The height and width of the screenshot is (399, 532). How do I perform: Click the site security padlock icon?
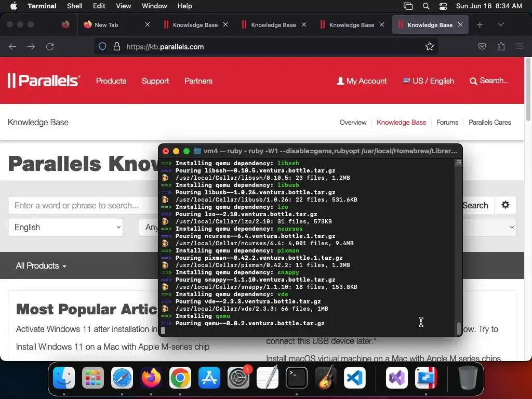click(x=117, y=46)
